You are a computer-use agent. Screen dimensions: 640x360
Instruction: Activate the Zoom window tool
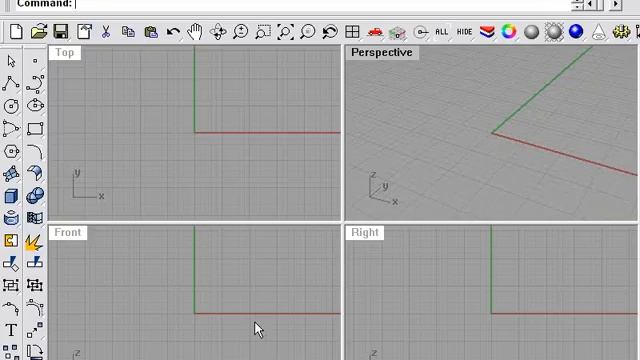point(263,31)
